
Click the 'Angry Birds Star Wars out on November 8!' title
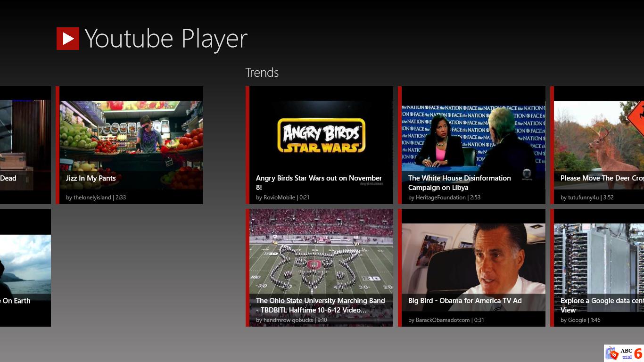pyautogui.click(x=319, y=183)
